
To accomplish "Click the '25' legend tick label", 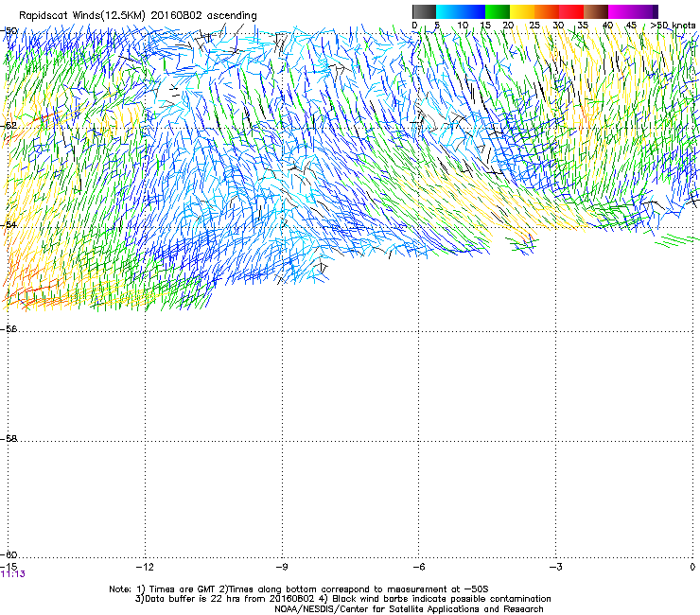I will click(534, 26).
